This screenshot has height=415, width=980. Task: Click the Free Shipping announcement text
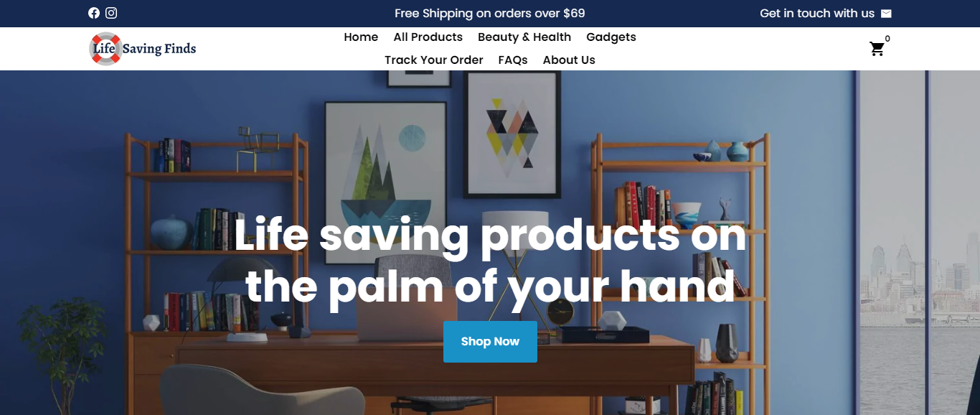point(490,14)
